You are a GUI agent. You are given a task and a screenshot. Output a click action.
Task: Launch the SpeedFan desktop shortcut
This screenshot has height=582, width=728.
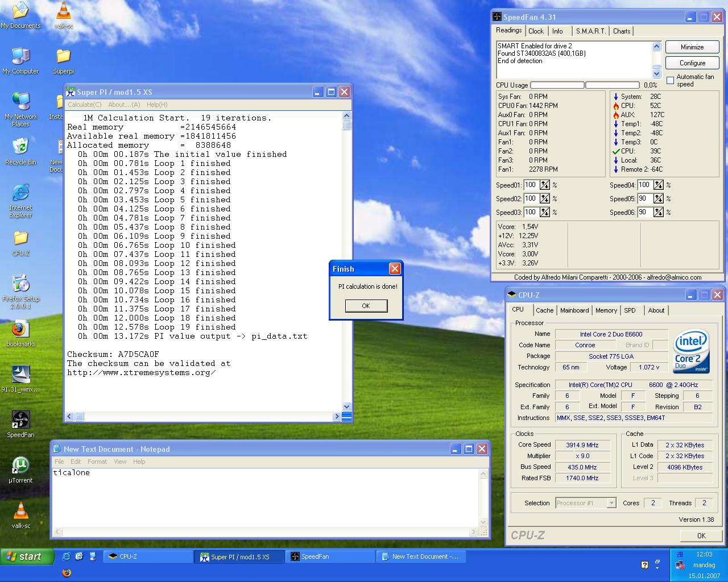click(x=20, y=425)
